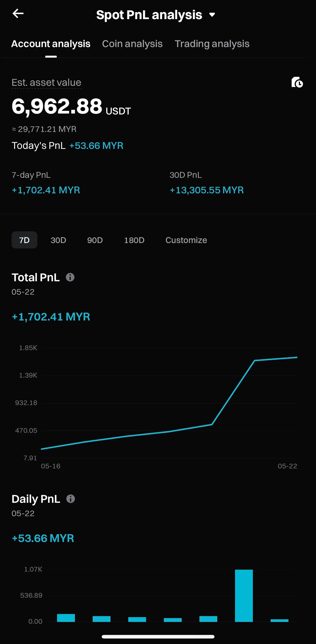
Task: Click the Total PnL info icon
Action: tap(70, 277)
